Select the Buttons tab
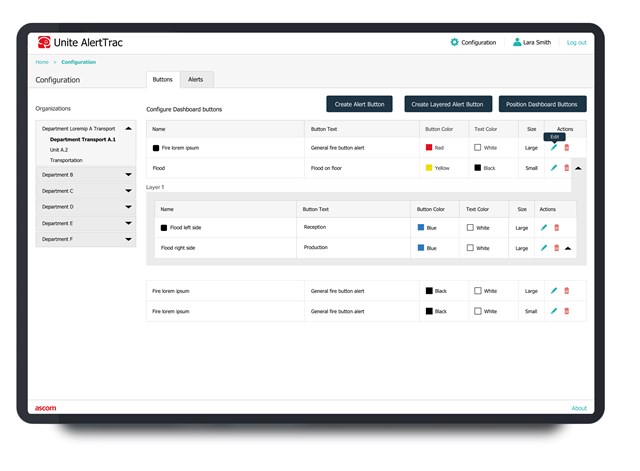The height and width of the screenshot is (471, 640). click(163, 79)
